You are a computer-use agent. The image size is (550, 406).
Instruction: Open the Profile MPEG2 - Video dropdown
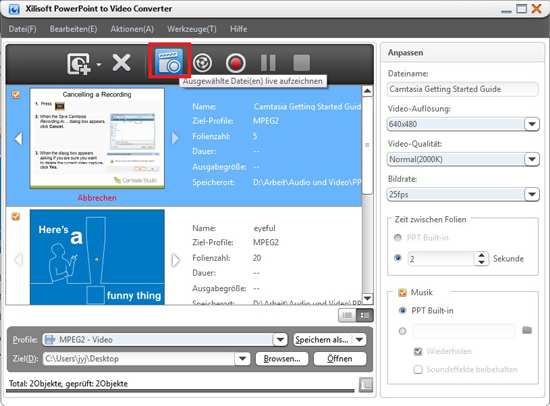(x=280, y=340)
